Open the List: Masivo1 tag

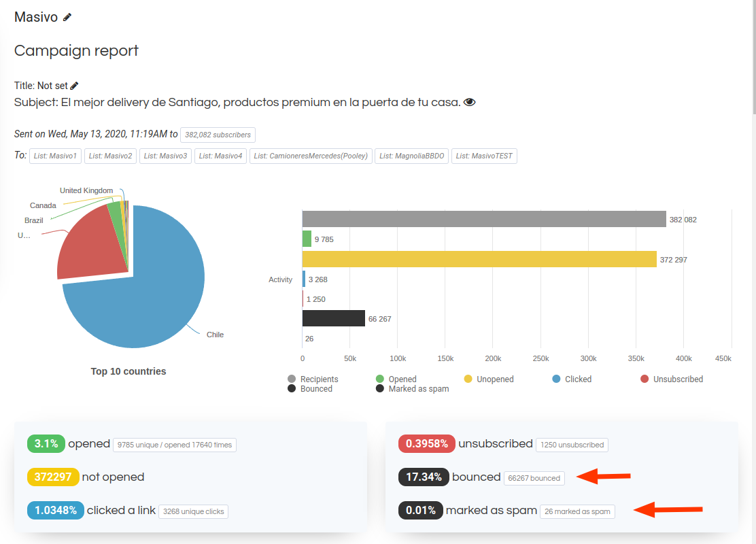55,156
